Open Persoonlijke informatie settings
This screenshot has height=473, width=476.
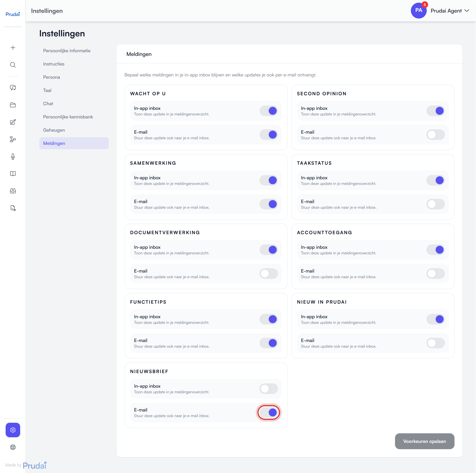click(x=74, y=51)
